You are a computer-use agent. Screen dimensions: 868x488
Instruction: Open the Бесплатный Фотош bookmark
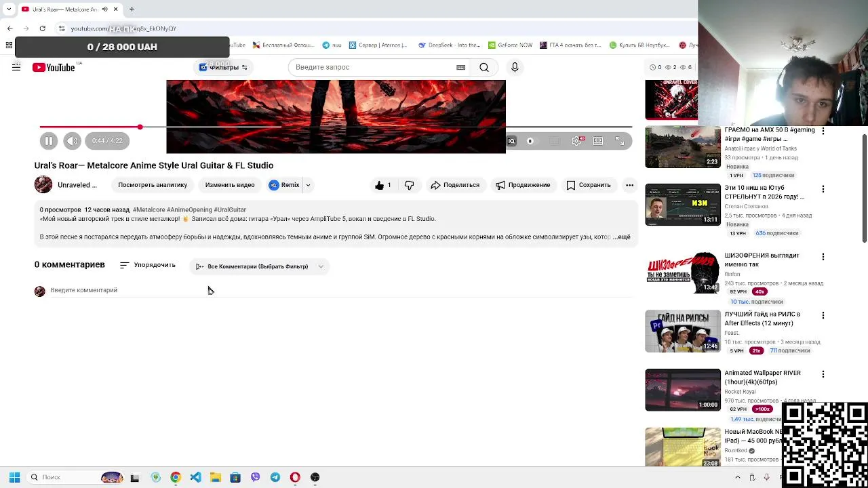click(283, 45)
